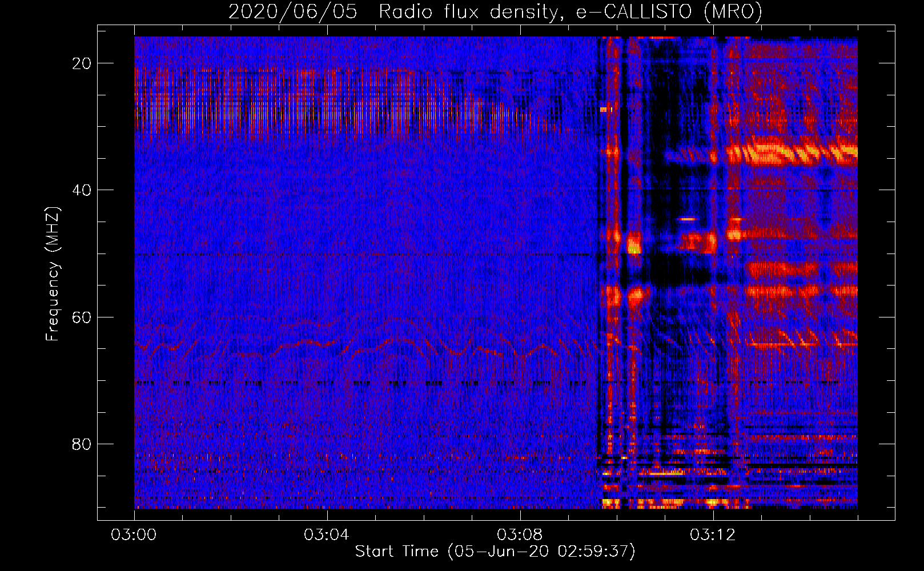924x571 pixels.
Task: Click the 'Frequency (MHZ)' axis label
Action: tap(53, 274)
